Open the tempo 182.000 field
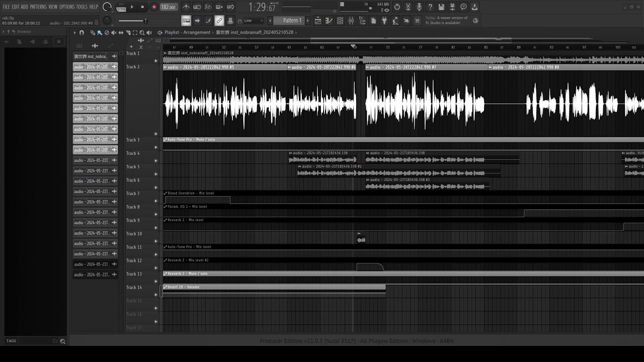This screenshot has width=644, height=362. pyautogui.click(x=169, y=7)
